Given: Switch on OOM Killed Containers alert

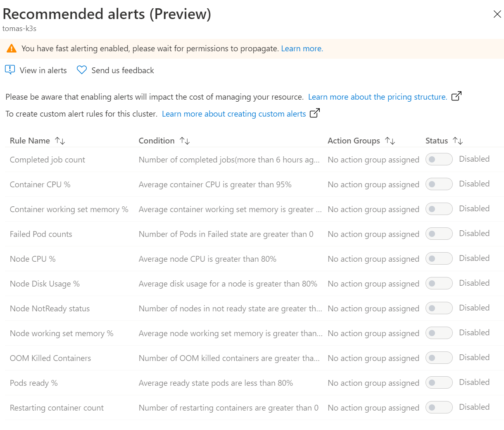Looking at the screenshot, I should tap(439, 358).
